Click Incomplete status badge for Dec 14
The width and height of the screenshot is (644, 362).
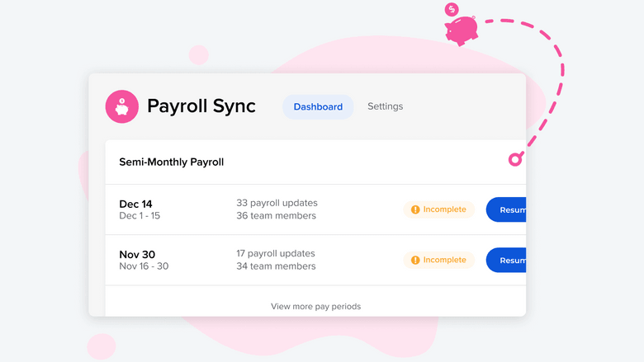438,209
